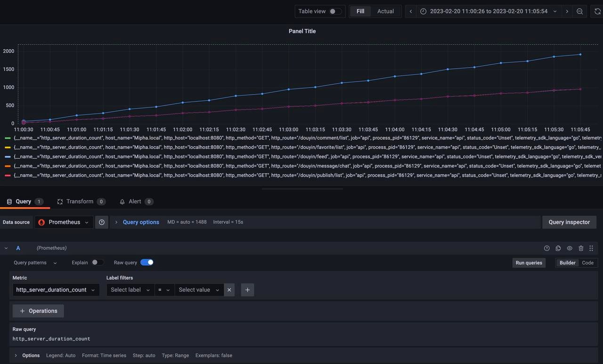Click Run queries button
The width and height of the screenshot is (603, 364).
pyautogui.click(x=529, y=263)
